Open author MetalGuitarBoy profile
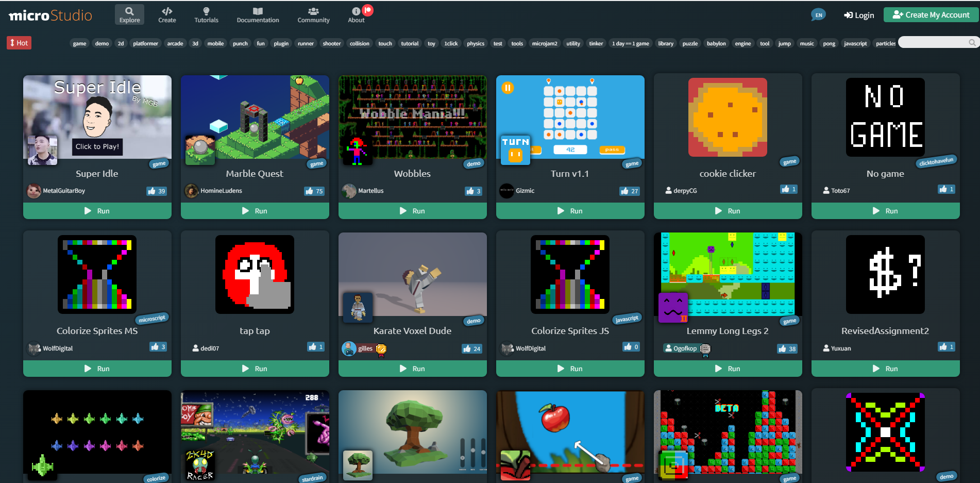Viewport: 980px width, 483px height. coord(63,191)
